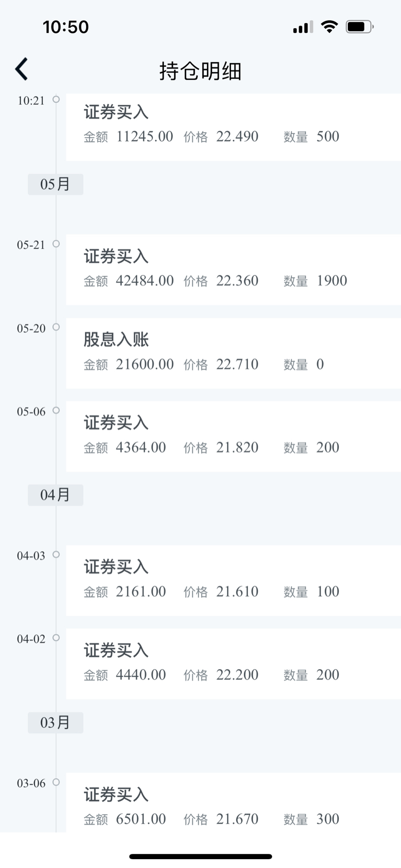Screen dimensions: 401x868
Task: Select the 05-20 timeline dot
Action: (56, 327)
